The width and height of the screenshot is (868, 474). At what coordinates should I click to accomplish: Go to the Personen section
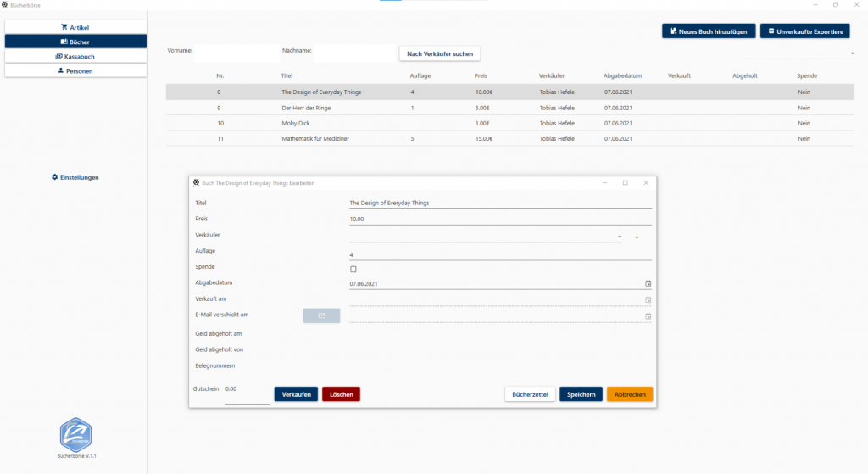tap(75, 70)
